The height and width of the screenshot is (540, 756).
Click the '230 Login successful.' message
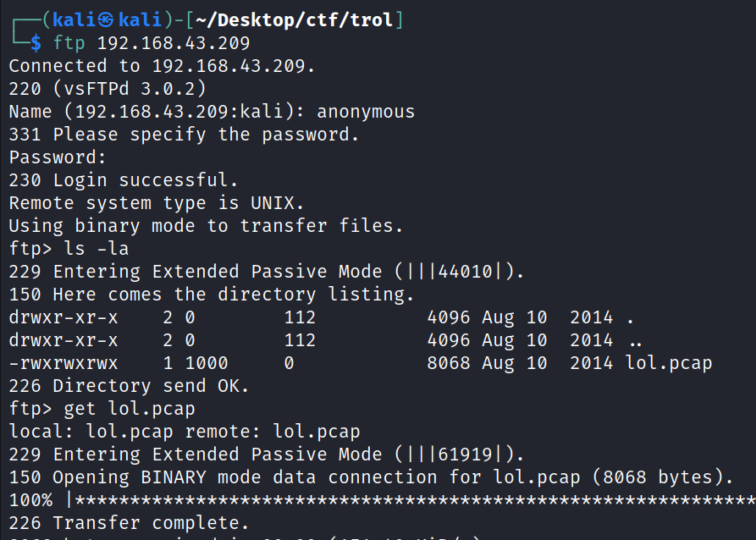coord(124,179)
